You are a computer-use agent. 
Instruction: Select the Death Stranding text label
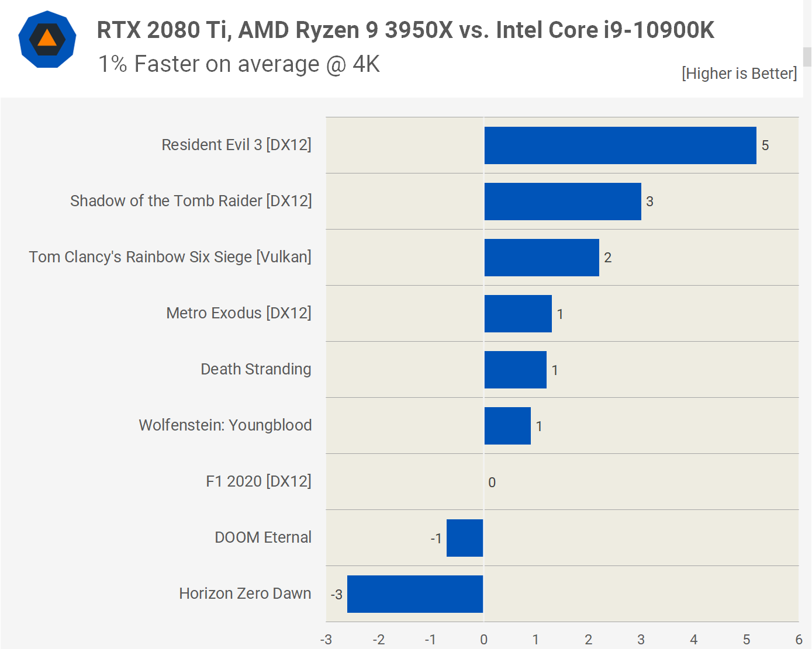click(x=255, y=369)
